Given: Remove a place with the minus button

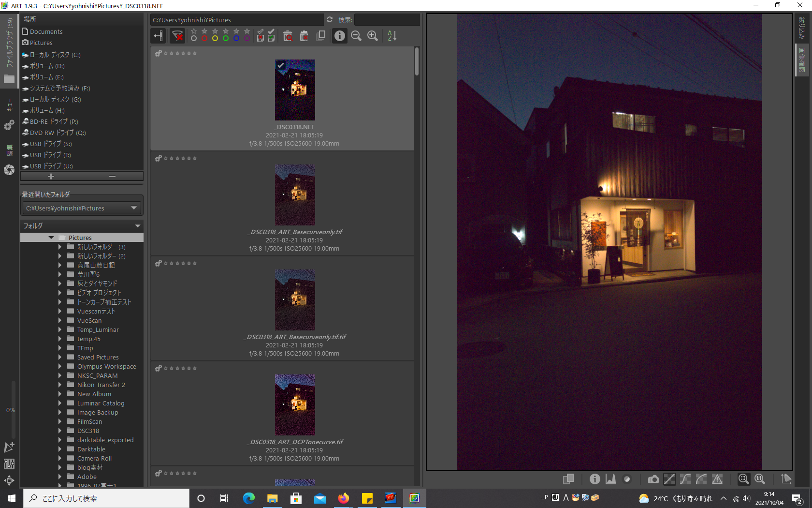Looking at the screenshot, I should 112,177.
